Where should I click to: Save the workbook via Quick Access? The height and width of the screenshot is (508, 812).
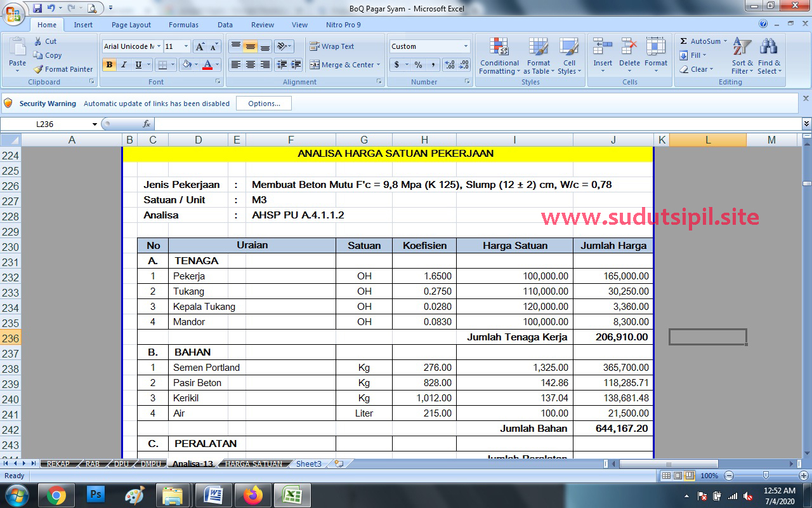pyautogui.click(x=37, y=8)
